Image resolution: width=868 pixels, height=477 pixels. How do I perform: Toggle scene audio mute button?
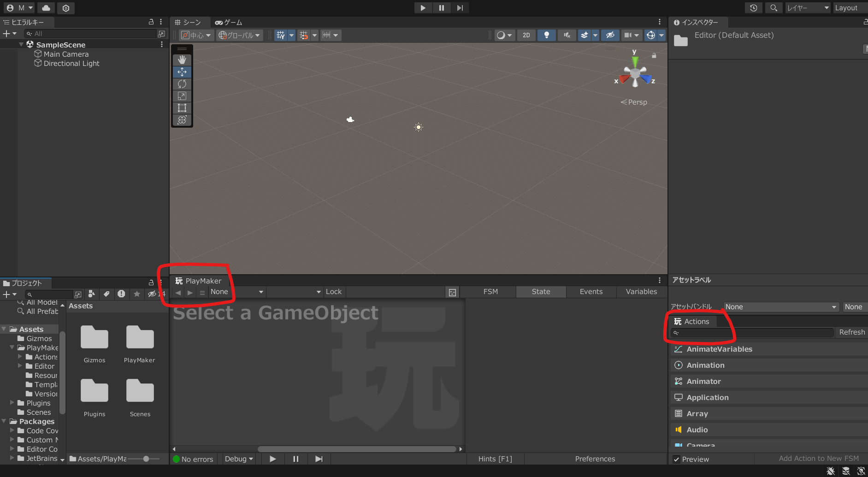[567, 35]
